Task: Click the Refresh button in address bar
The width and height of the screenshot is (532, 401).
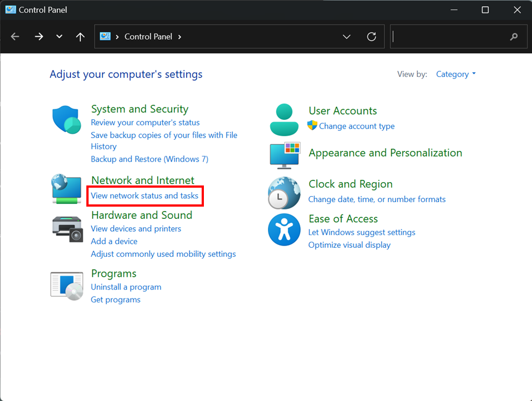Action: (372, 37)
